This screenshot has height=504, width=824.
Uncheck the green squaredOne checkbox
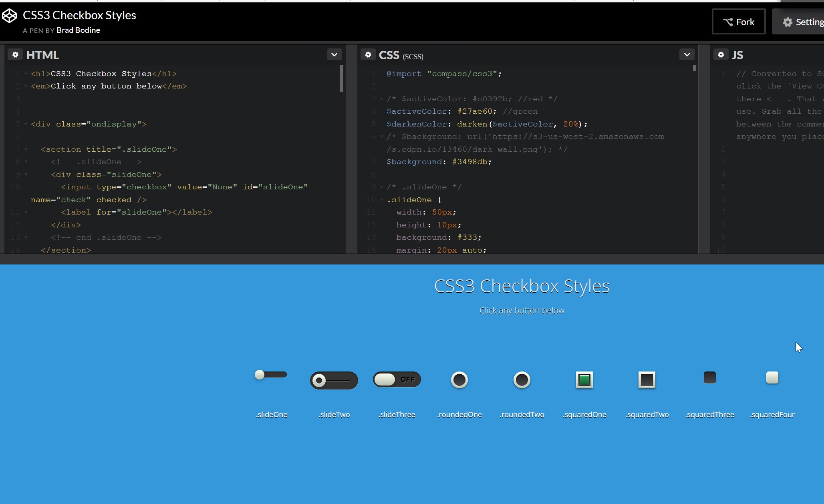click(x=584, y=380)
